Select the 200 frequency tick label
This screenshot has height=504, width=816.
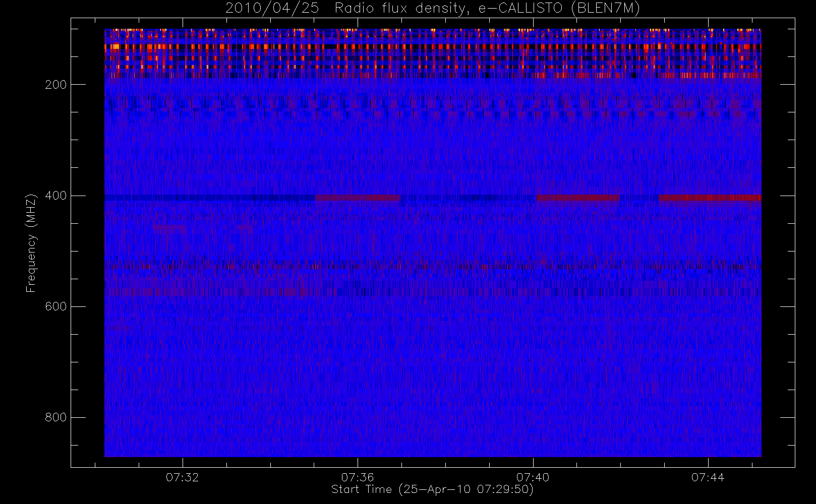click(56, 85)
